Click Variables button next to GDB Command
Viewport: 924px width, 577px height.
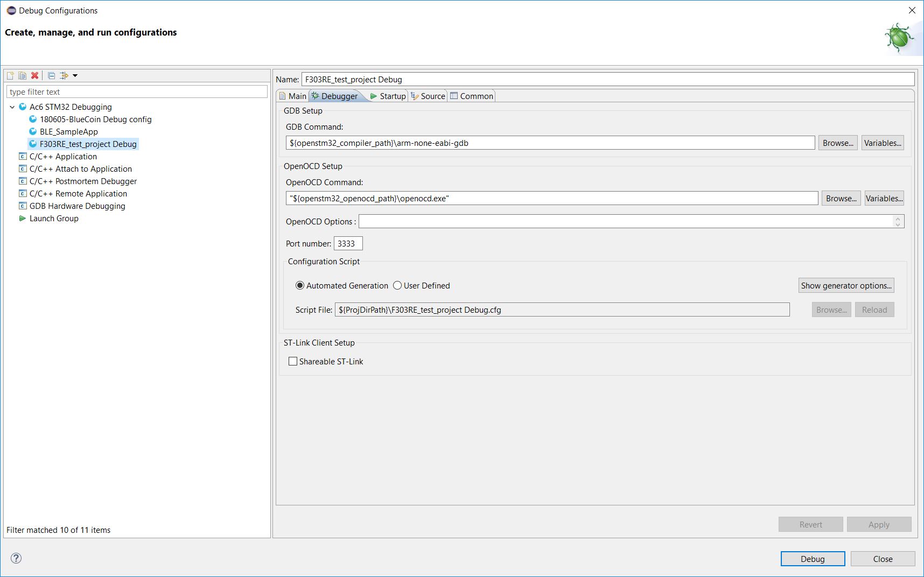(882, 143)
